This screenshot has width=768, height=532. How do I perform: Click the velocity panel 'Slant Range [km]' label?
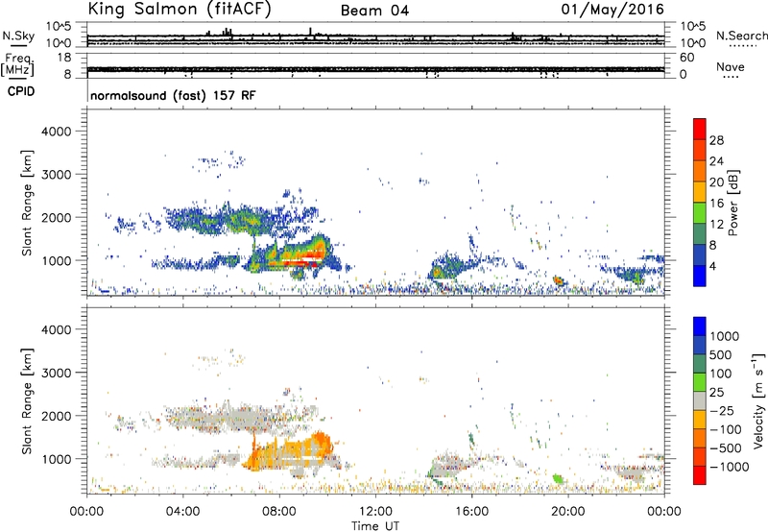pos(27,400)
